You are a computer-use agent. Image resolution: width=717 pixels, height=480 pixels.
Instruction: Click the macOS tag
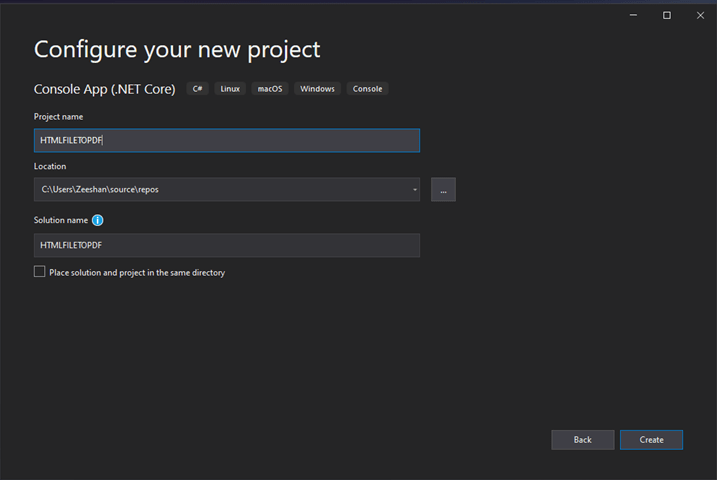click(x=270, y=89)
